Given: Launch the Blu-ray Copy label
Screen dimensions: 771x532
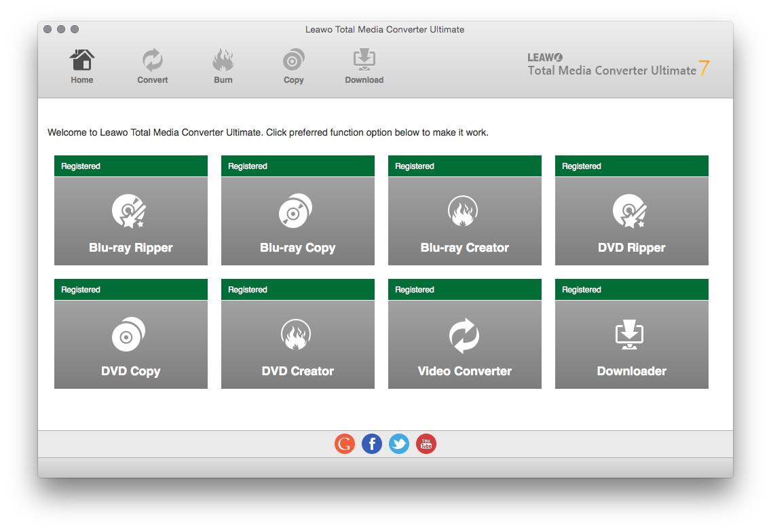Looking at the screenshot, I should [x=297, y=248].
